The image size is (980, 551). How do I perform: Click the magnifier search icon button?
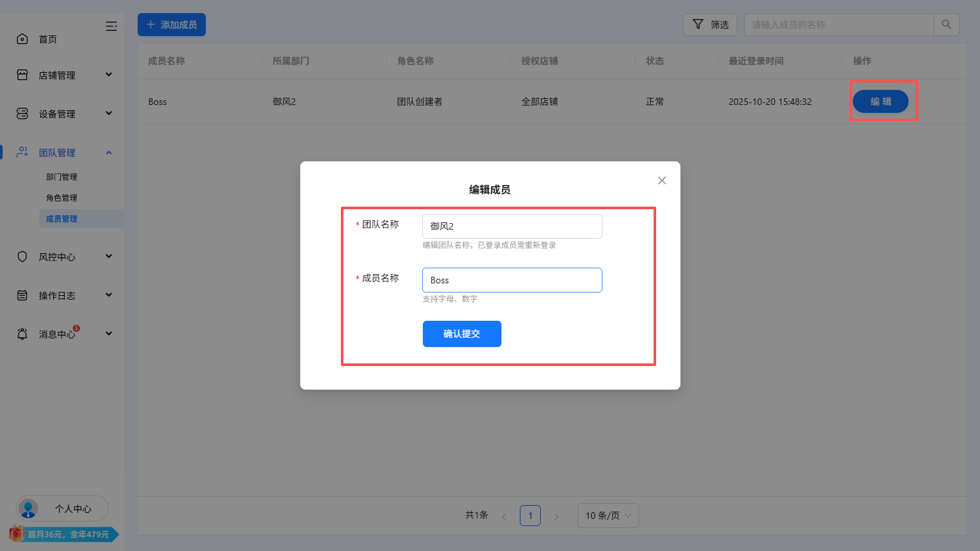(946, 24)
